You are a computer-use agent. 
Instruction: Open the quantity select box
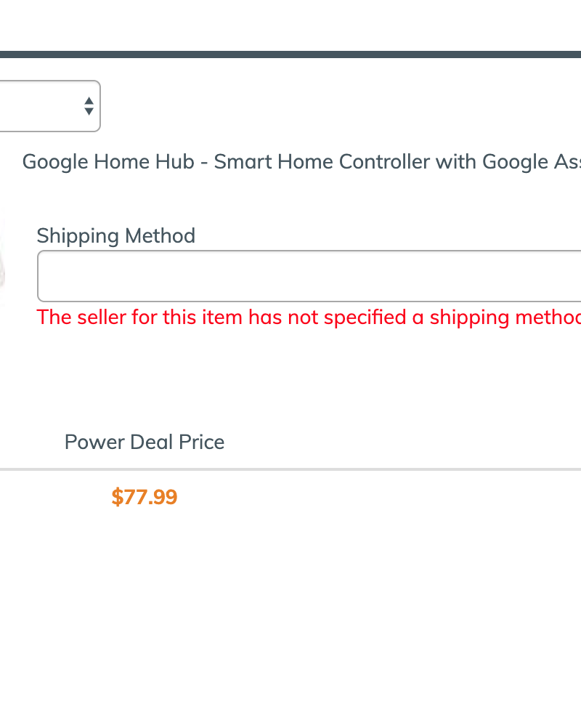tap(44, 106)
